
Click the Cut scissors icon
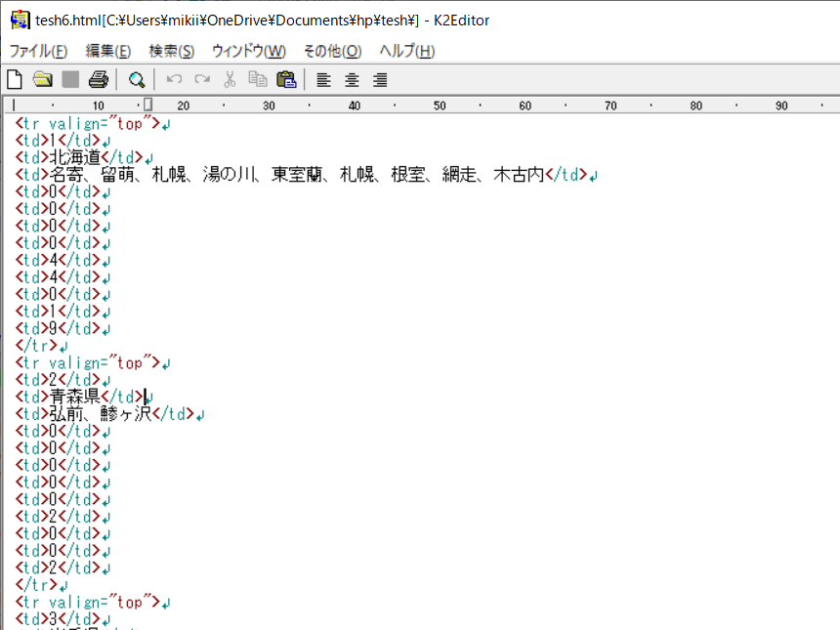point(230,79)
